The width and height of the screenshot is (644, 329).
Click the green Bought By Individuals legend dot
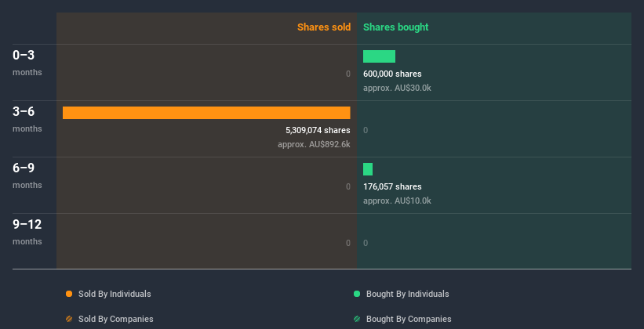click(x=357, y=294)
